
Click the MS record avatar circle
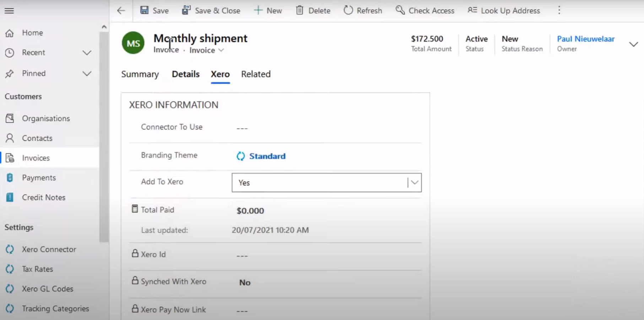tap(133, 43)
